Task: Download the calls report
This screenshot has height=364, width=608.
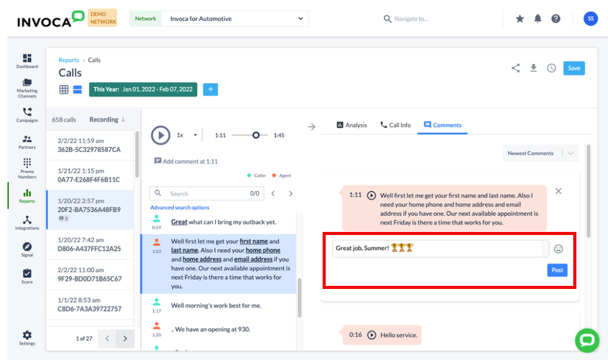Action: click(534, 68)
